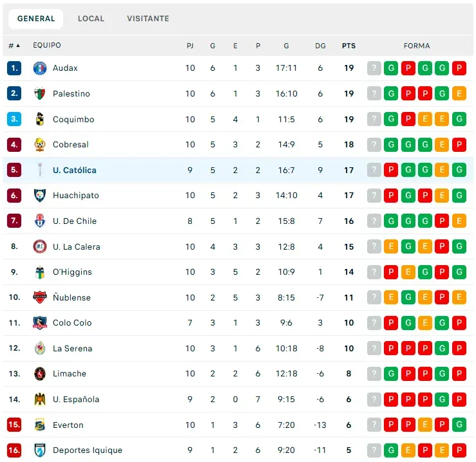This screenshot has width=476, height=462.
Task: Sort table by the # position column
Action: (x=14, y=46)
